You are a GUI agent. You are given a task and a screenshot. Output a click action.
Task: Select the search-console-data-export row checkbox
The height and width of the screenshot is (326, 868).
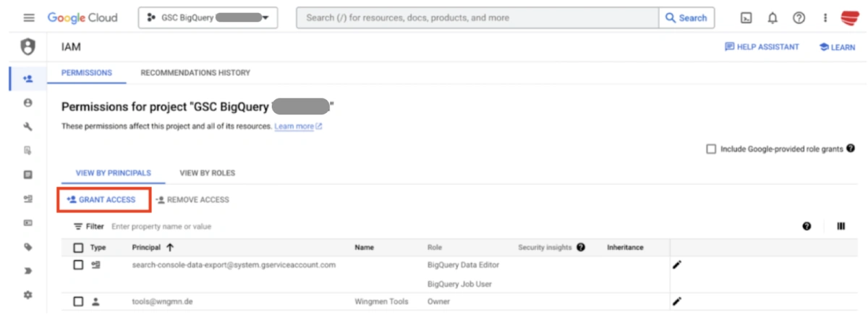(x=78, y=264)
